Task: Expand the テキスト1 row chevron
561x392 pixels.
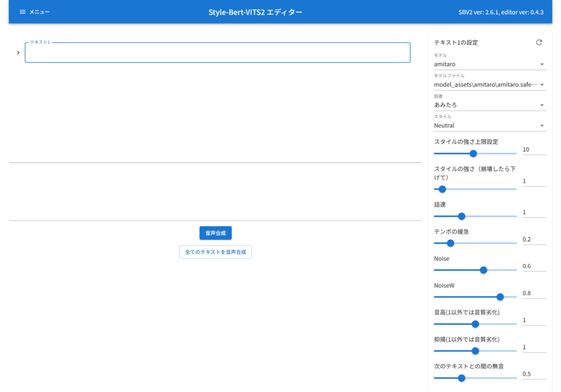Action: (18, 53)
